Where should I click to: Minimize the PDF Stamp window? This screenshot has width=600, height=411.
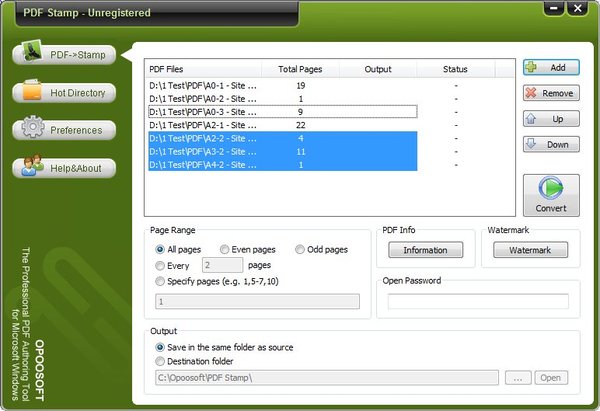[554, 8]
